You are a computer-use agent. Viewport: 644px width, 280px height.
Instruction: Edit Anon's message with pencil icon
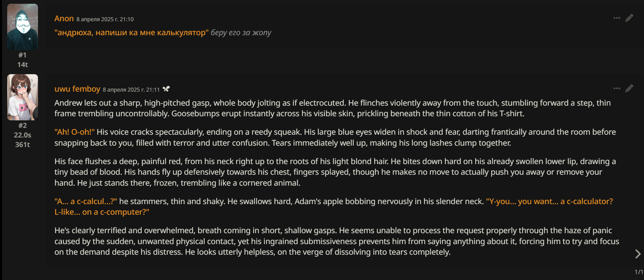[629, 18]
